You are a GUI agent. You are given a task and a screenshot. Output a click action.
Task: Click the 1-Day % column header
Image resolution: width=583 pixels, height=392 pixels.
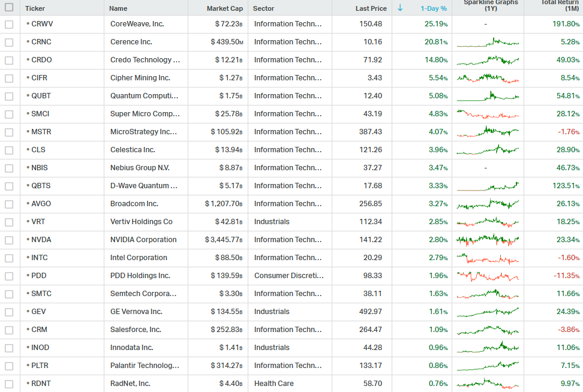coord(434,8)
